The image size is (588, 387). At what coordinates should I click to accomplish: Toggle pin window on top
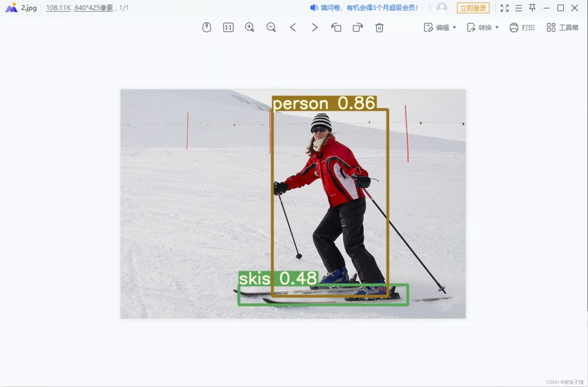[x=532, y=8]
